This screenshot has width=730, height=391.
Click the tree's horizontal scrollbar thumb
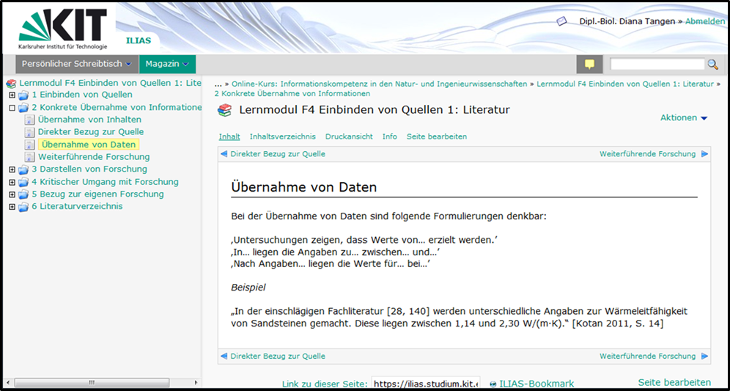point(91,382)
